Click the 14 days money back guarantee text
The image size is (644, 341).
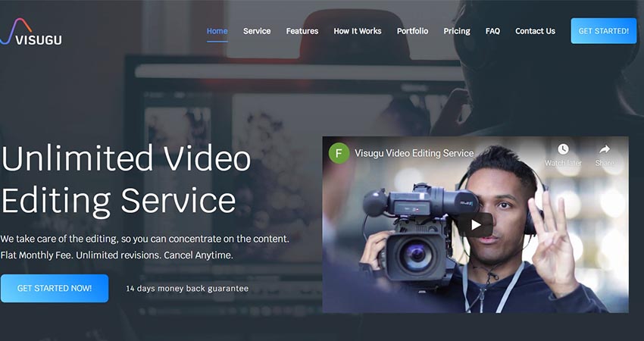tap(187, 289)
